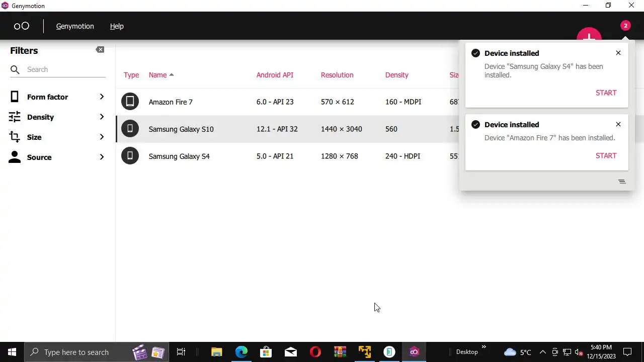Click the 1440 × 3040 resolution cell
This screenshot has height=362, width=644.
tap(341, 129)
